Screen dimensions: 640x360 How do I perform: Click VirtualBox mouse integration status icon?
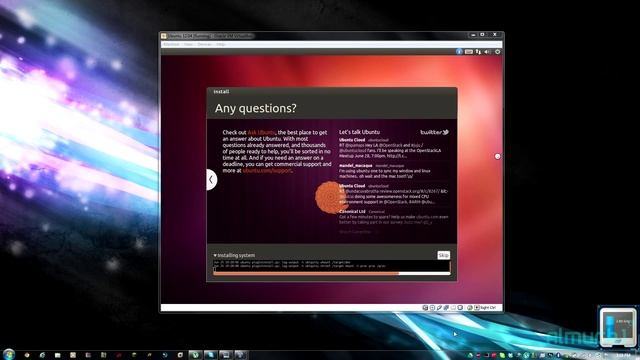coord(469,308)
